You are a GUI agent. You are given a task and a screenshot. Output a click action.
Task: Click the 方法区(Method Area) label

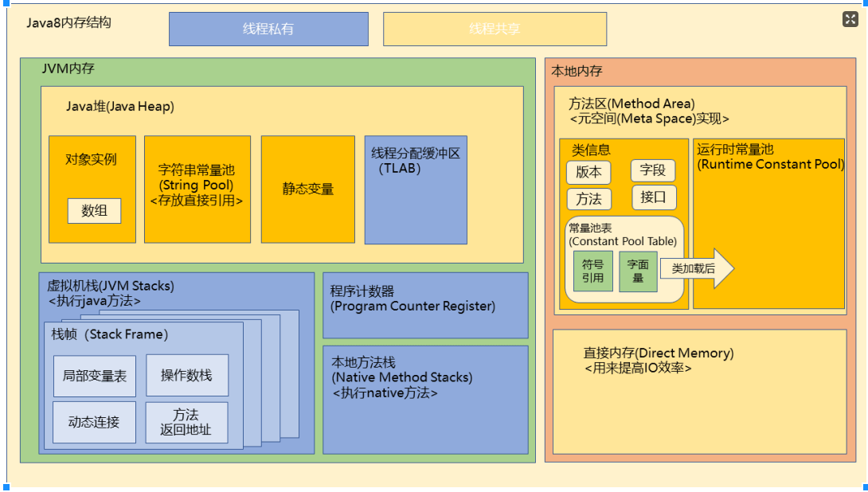pyautogui.click(x=631, y=103)
